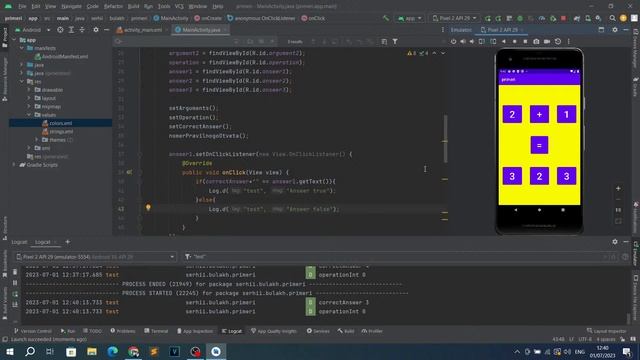640x360 pixels.
Task: Tap the emulator home navigation circle
Action: (x=539, y=210)
